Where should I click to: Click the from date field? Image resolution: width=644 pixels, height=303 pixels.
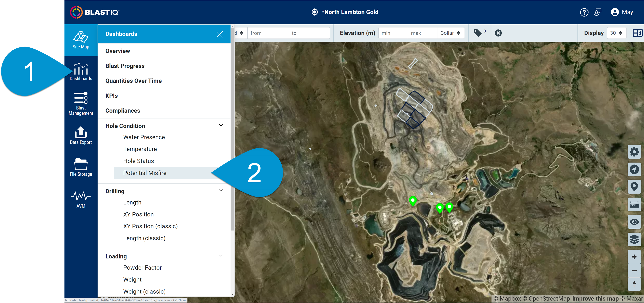pyautogui.click(x=268, y=33)
